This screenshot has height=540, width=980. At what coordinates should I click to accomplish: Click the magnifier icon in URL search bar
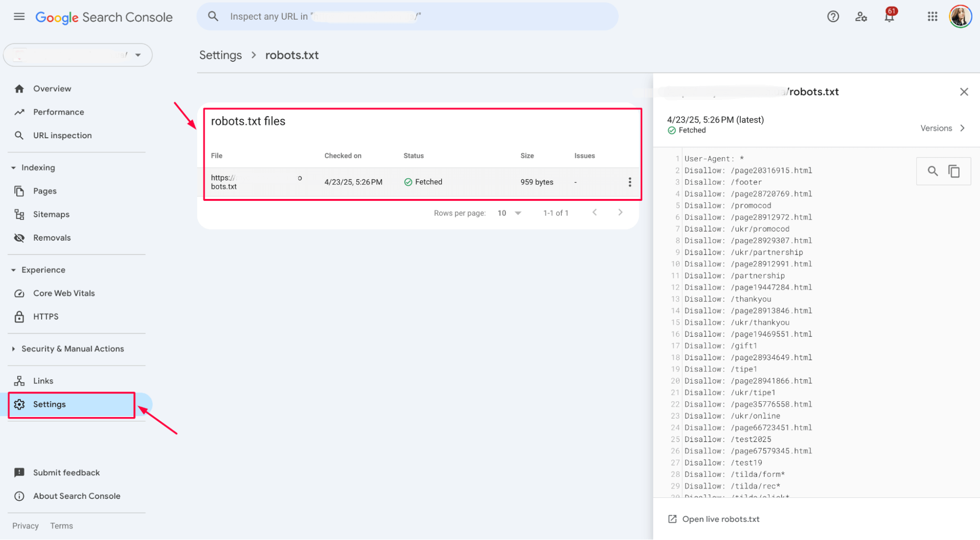[x=213, y=16]
